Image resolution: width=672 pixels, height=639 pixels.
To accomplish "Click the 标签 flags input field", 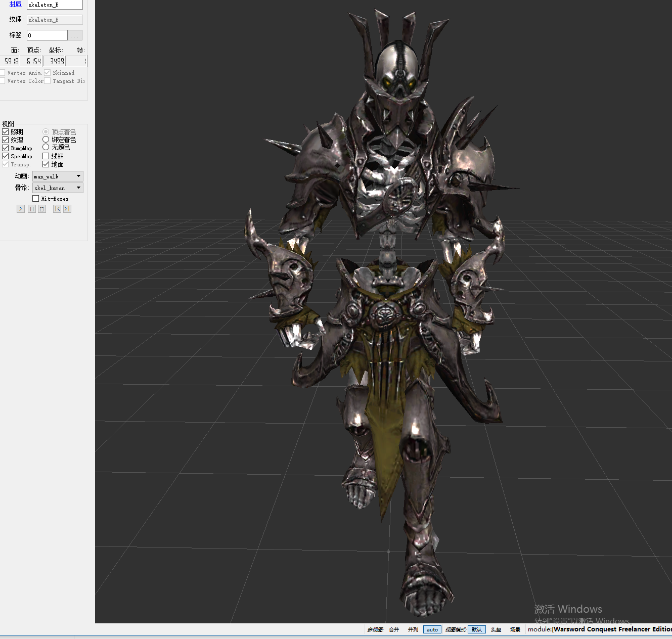I will tap(47, 35).
